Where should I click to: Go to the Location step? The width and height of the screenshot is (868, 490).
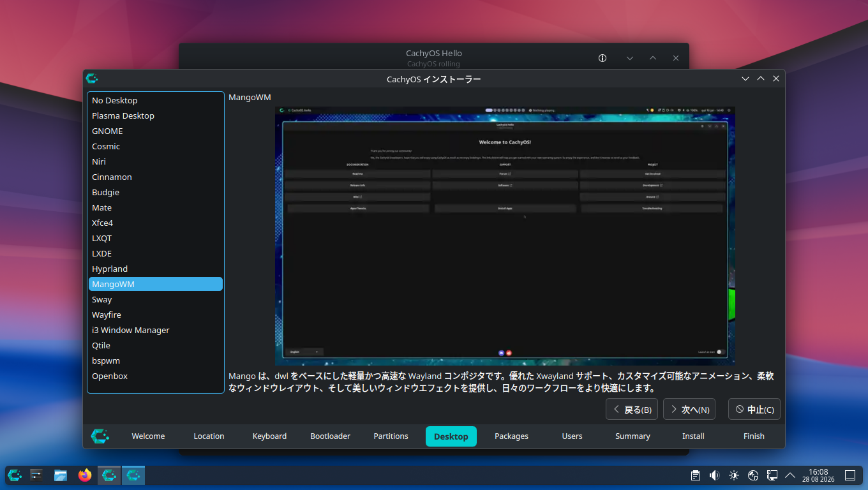point(209,436)
